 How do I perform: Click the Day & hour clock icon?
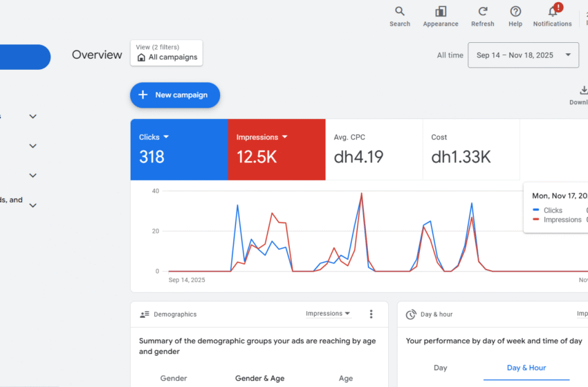(410, 314)
